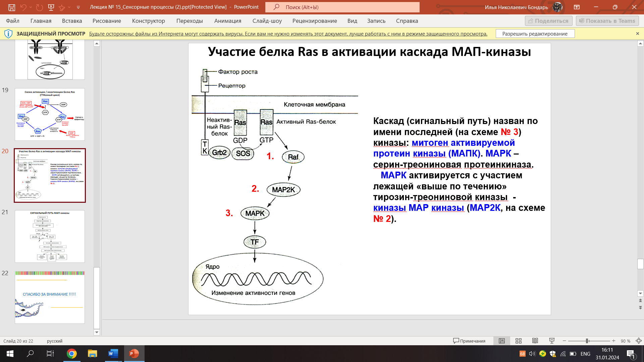Open Ribbon Display Options icon
Screen dimensions: 644x362
pos(577,7)
